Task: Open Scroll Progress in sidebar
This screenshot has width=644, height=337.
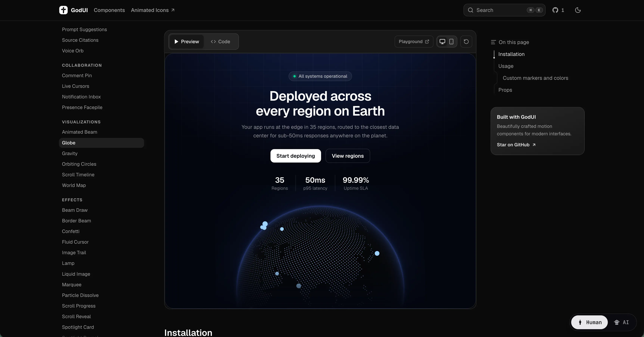Action: click(79, 306)
